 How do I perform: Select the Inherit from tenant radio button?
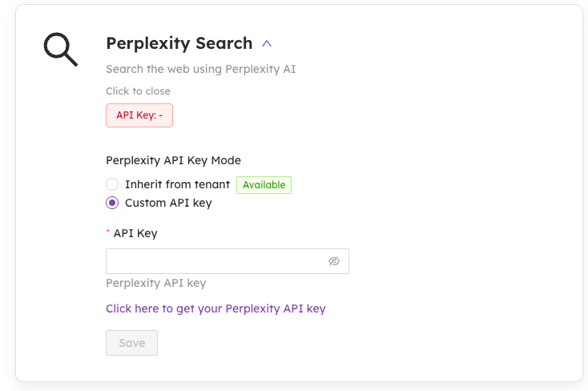click(x=112, y=185)
